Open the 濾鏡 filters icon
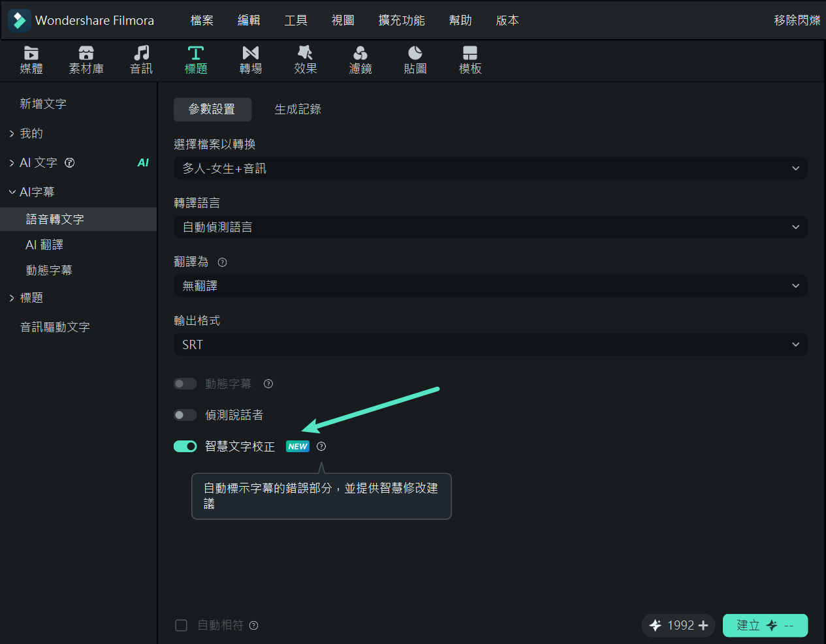 coord(360,53)
